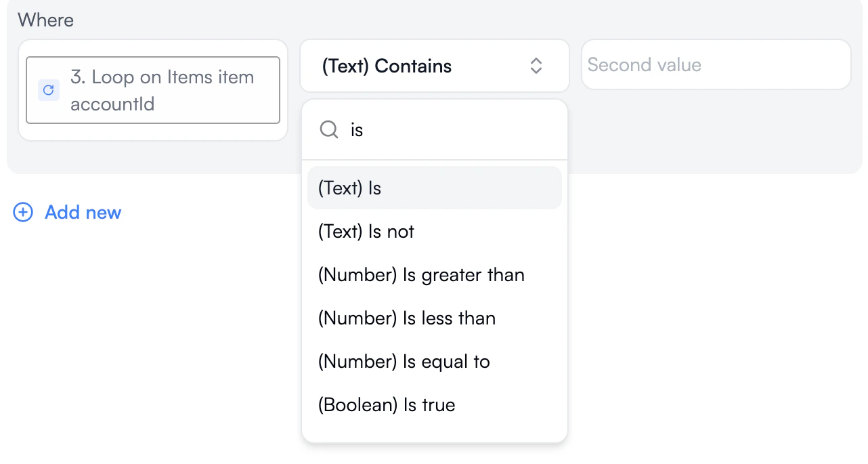This screenshot has height=464, width=868.
Task: Click the plus circle icon beside Add new
Action: tap(23, 213)
